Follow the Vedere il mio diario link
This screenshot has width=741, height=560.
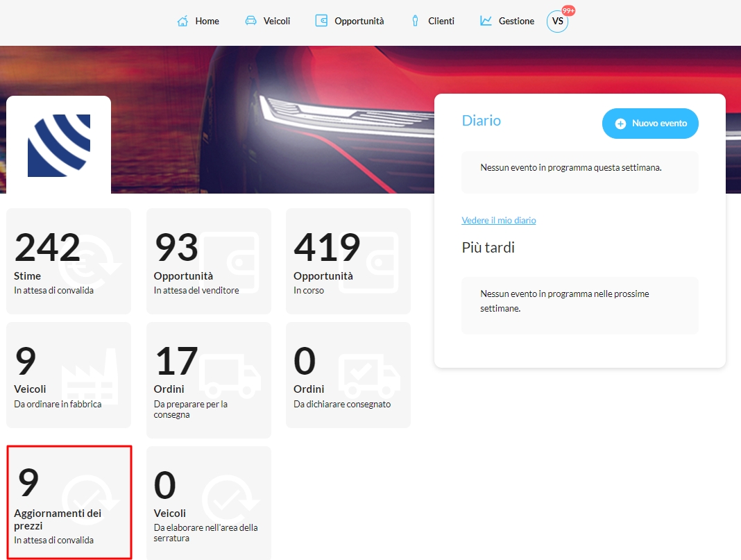tap(499, 220)
